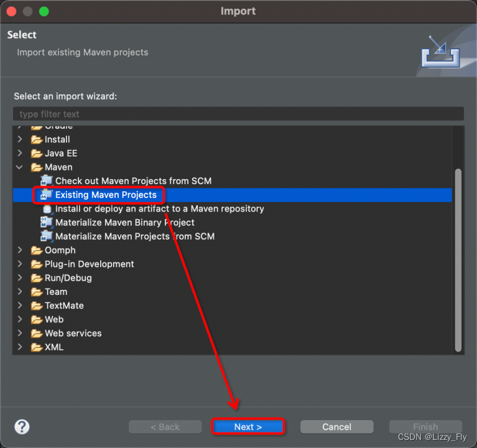This screenshot has width=477, height=448.
Task: Expand the Plug-in Development category
Action: pyautogui.click(x=20, y=264)
